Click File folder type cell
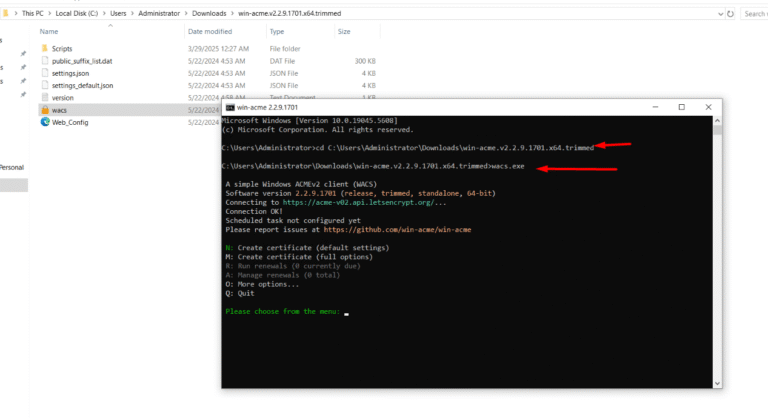Screen dimensions: 768x418 coord(285,49)
